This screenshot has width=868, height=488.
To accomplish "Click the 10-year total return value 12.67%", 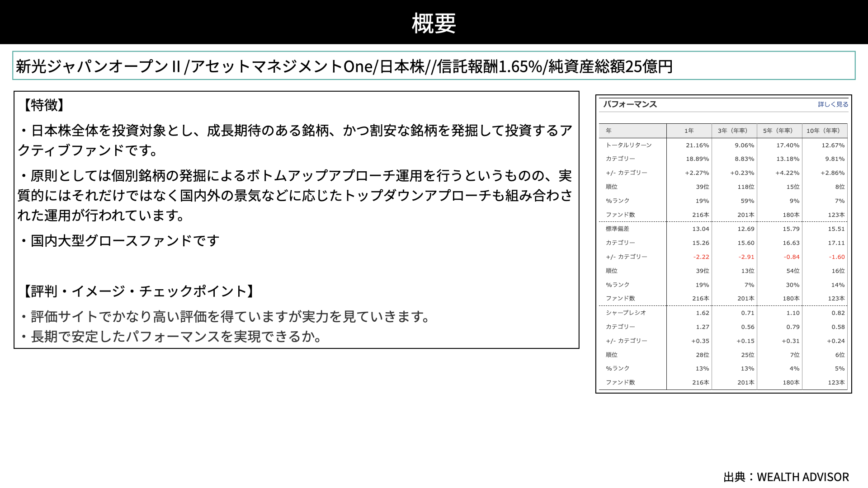I will tap(833, 145).
